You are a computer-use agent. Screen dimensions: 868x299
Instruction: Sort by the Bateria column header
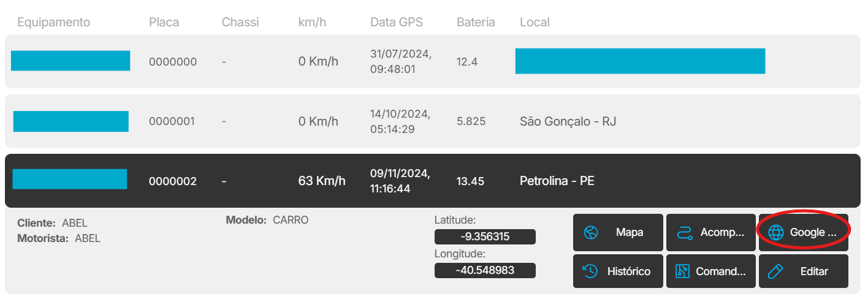(x=476, y=22)
